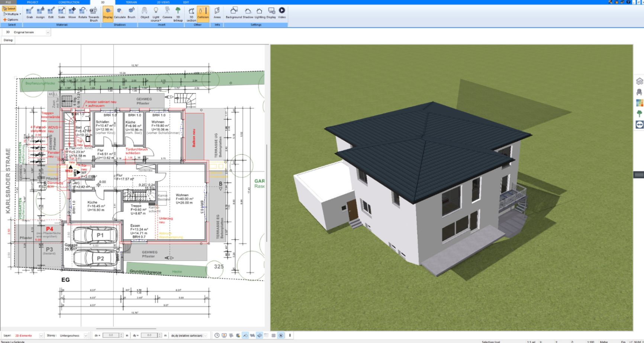
Task: Open the plants tree sidebar icon
Action: 640,113
